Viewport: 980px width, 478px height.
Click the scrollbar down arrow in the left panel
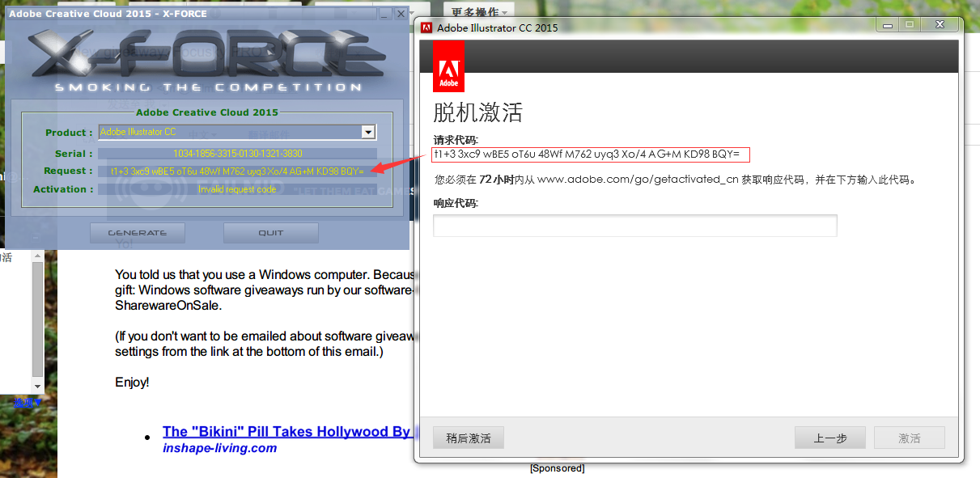pyautogui.click(x=37, y=387)
